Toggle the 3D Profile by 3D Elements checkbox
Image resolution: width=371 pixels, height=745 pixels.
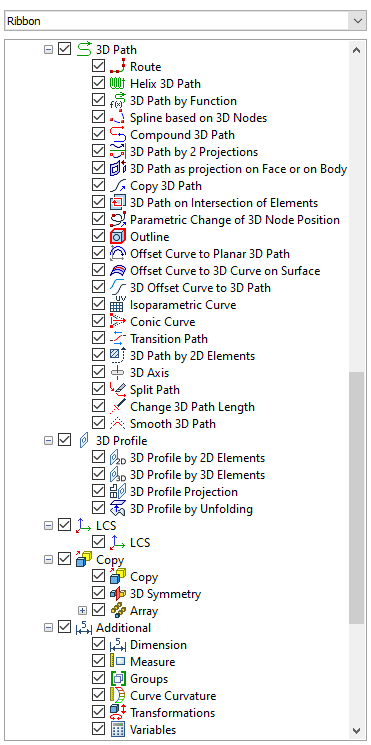[98, 475]
